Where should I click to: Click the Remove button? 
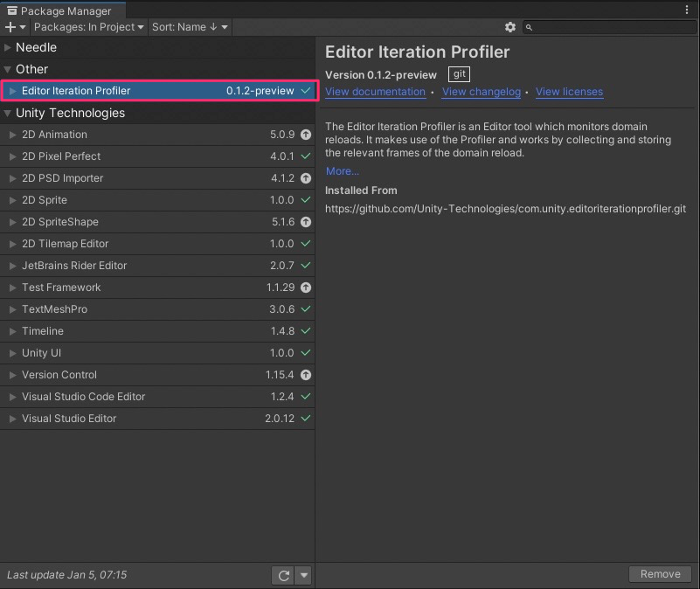(x=660, y=574)
